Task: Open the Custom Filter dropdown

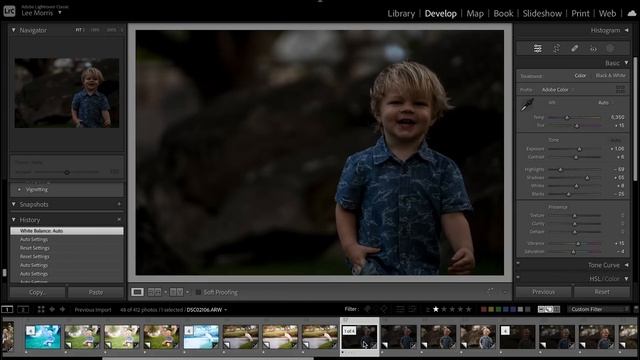Action: click(x=598, y=309)
